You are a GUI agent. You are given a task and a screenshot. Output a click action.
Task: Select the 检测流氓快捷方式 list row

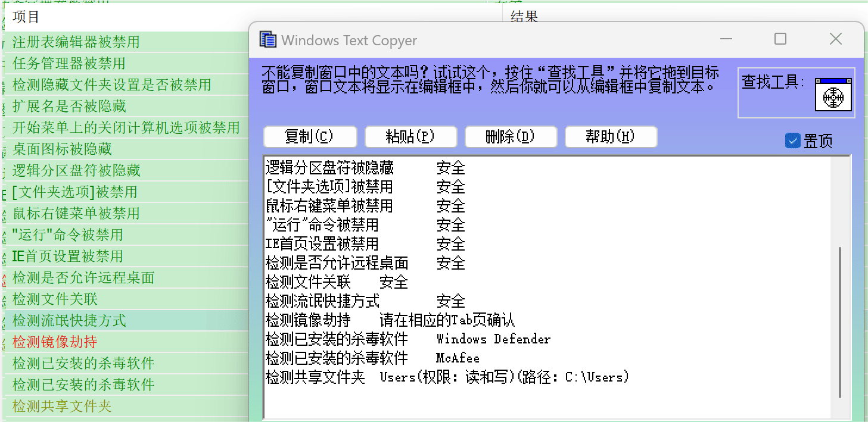tap(69, 321)
